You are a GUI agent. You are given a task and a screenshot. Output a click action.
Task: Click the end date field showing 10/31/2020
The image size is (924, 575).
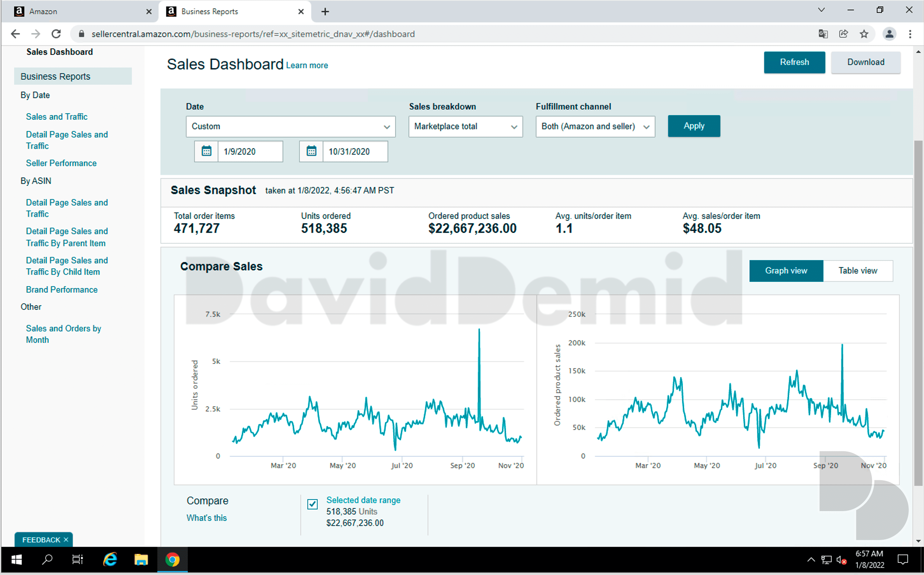pos(355,151)
